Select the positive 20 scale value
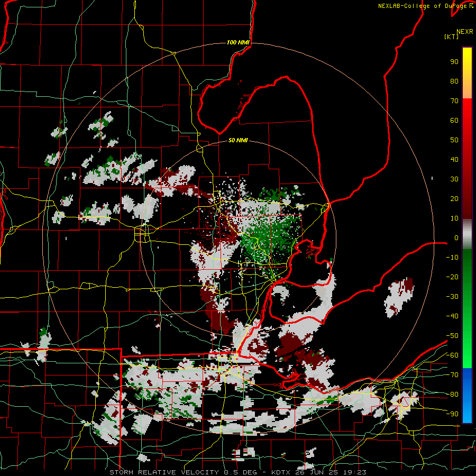476x476 pixels. point(454,199)
